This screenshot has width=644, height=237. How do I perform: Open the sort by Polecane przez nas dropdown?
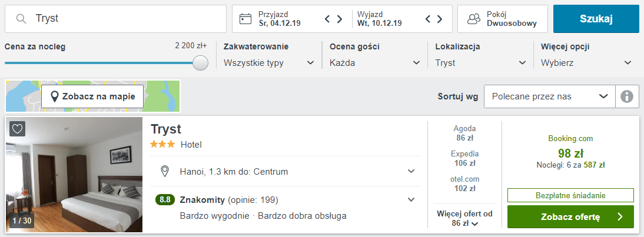[x=549, y=96]
